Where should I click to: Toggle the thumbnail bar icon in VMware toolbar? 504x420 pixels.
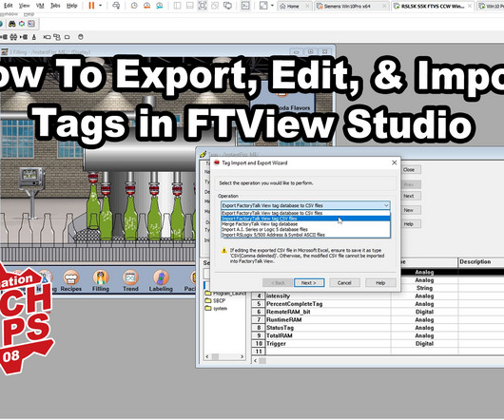tap(189, 6)
